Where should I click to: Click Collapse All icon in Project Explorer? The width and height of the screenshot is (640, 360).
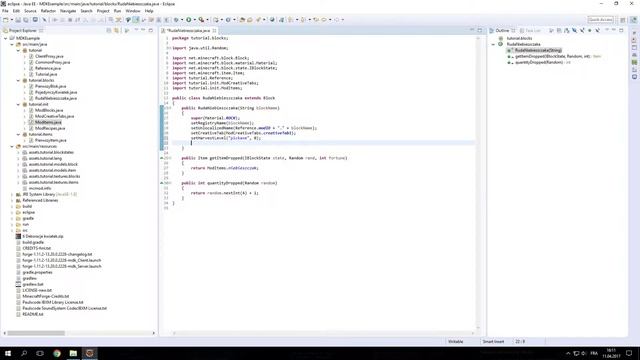pyautogui.click(x=109, y=31)
